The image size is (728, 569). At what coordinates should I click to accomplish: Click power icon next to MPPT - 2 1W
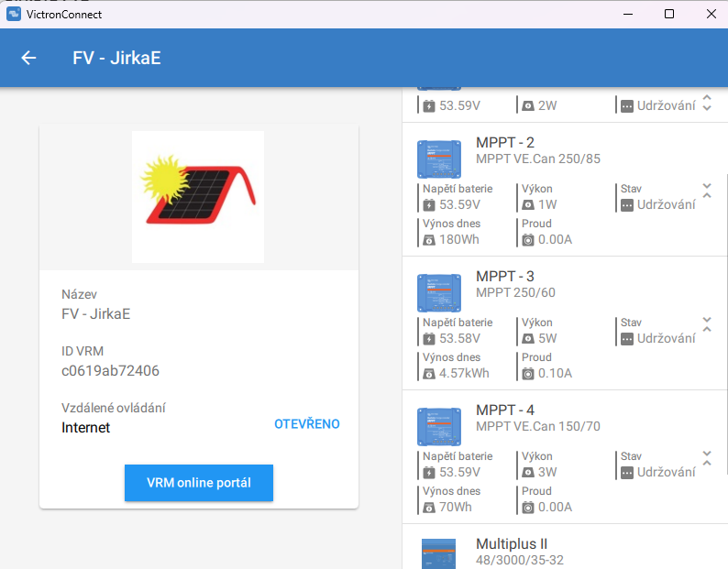click(528, 205)
